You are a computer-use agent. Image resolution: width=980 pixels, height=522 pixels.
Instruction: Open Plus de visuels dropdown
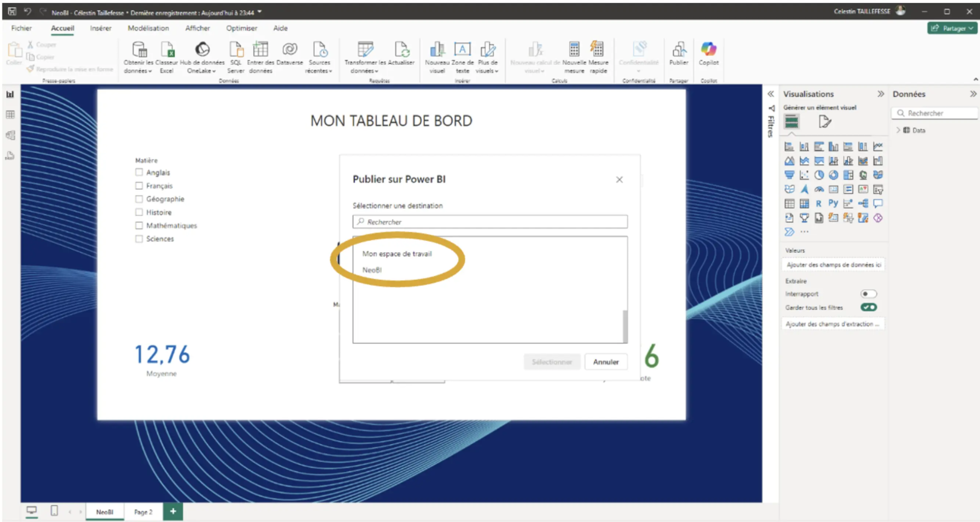click(487, 57)
